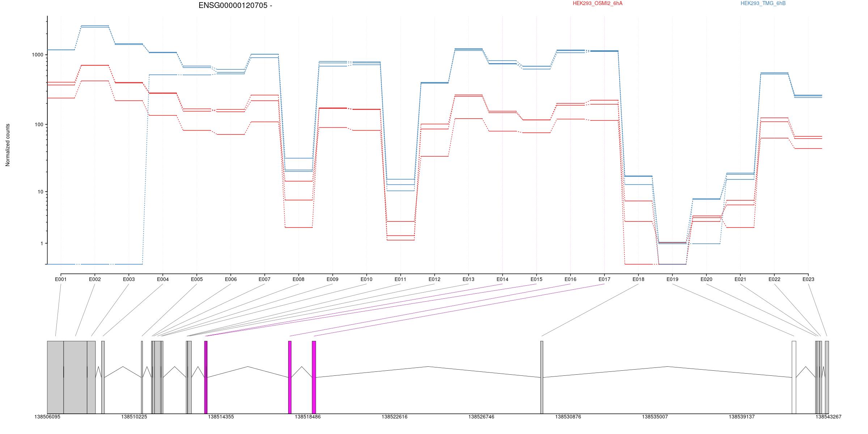Click the E016 exon label
The width and height of the screenshot is (868, 434).
tap(570, 279)
